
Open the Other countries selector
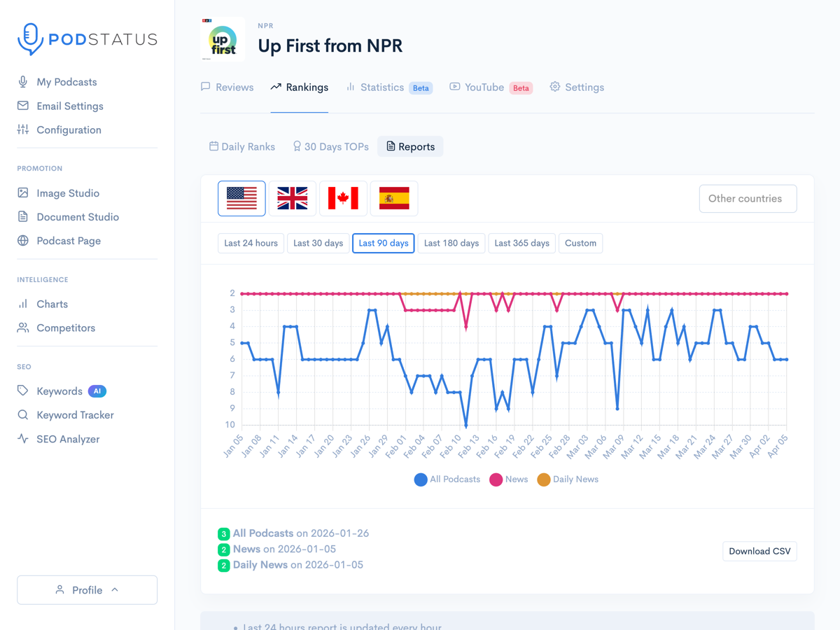[x=747, y=199]
